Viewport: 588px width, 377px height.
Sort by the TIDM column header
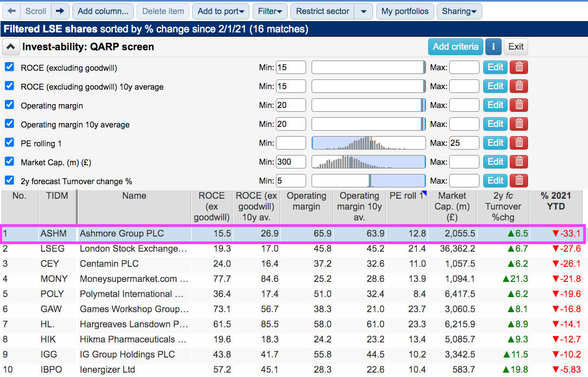tap(57, 207)
